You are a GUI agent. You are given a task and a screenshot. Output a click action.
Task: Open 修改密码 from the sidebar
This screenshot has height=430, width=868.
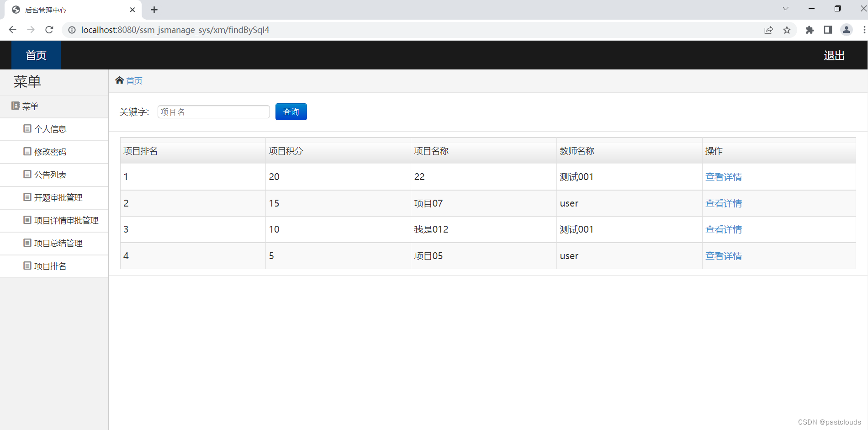tap(50, 152)
